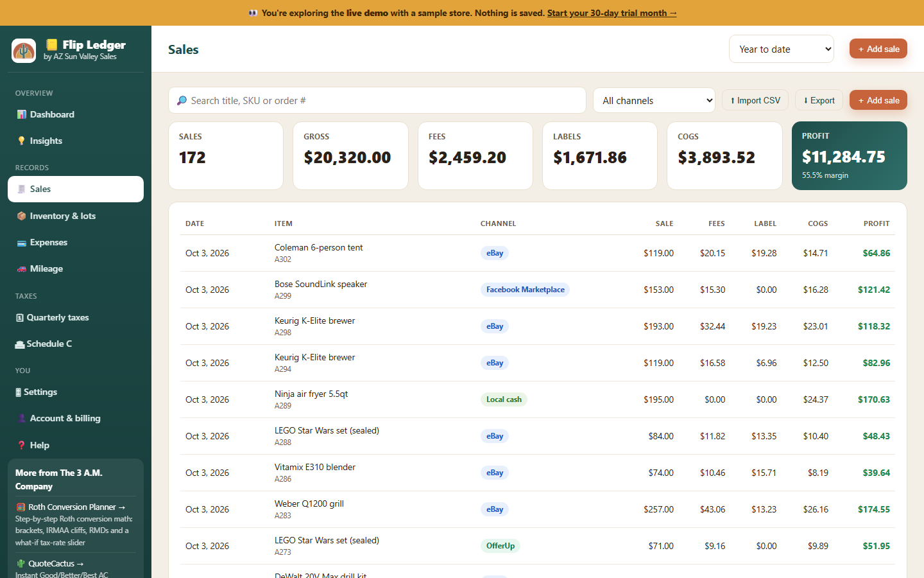The width and height of the screenshot is (924, 578).
Task: Click the Sales 172 summary card
Action: [x=226, y=155]
